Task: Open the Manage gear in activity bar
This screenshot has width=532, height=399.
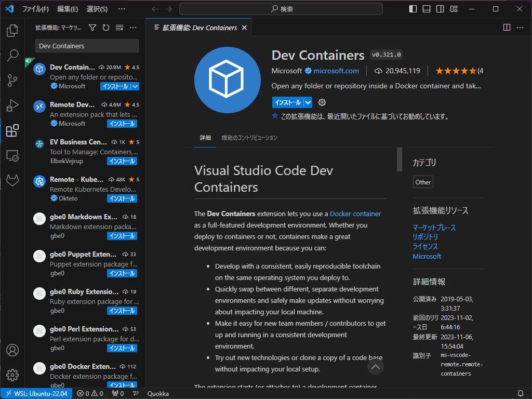Action: tap(12, 375)
